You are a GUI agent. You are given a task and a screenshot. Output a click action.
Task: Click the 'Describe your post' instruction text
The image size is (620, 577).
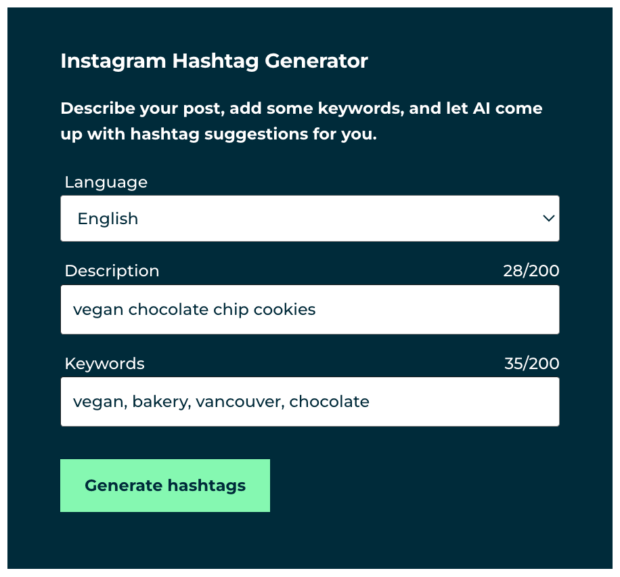point(301,121)
